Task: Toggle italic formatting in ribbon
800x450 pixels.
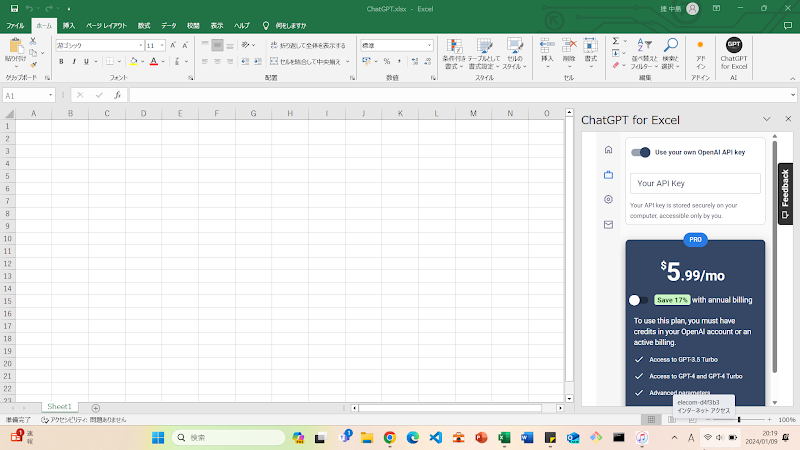Action: click(x=74, y=62)
